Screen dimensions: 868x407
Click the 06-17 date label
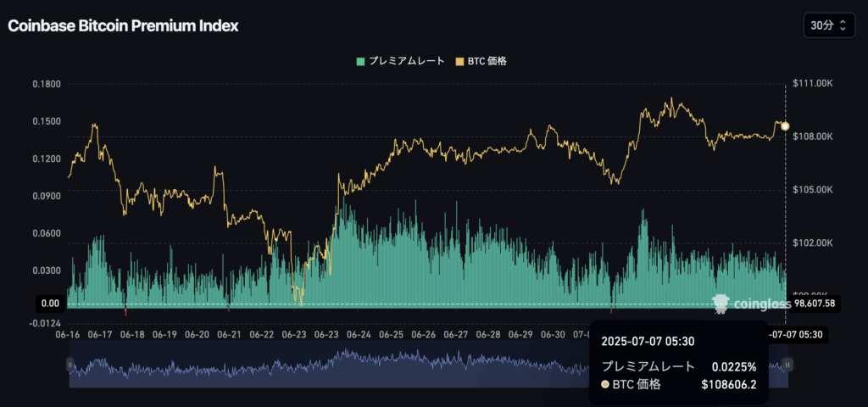click(100, 334)
